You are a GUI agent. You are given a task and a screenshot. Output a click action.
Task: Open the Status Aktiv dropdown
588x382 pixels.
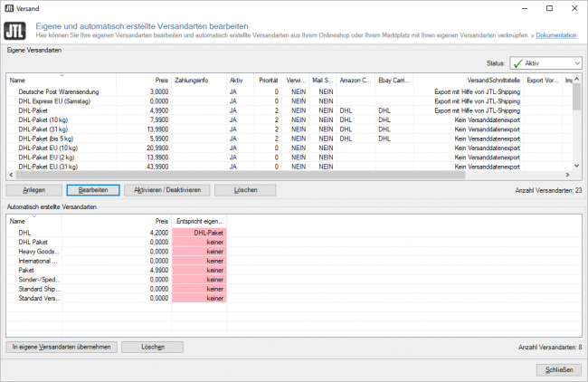coord(545,63)
